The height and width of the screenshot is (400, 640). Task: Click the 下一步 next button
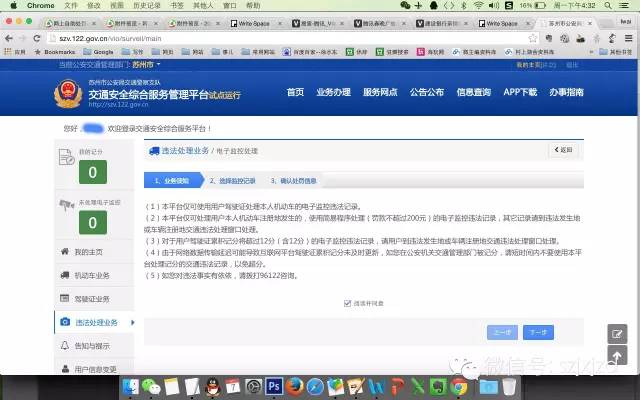coord(538,332)
